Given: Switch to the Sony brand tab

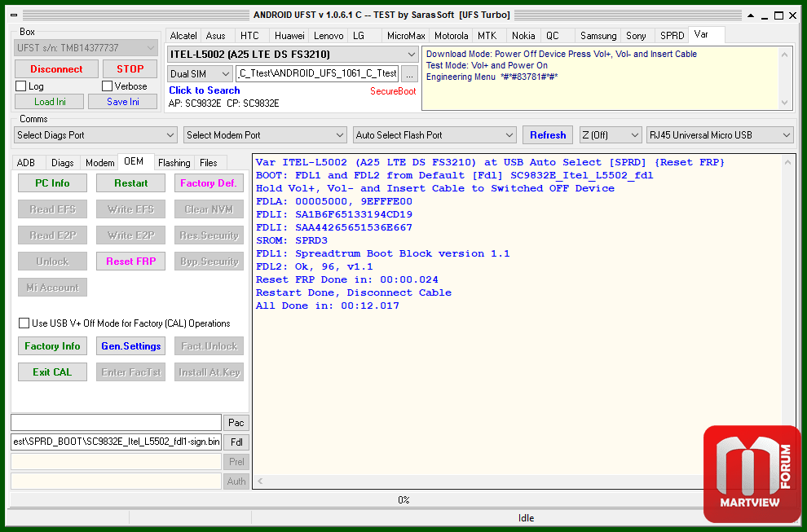Looking at the screenshot, I should point(636,36).
